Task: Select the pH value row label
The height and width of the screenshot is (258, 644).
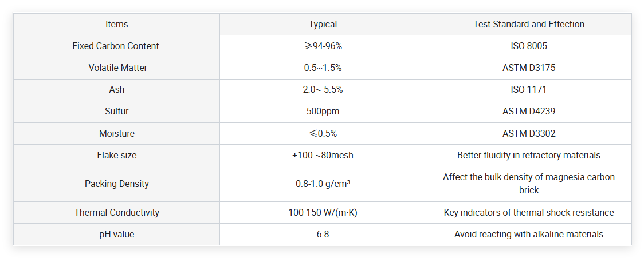Action: [x=116, y=234]
